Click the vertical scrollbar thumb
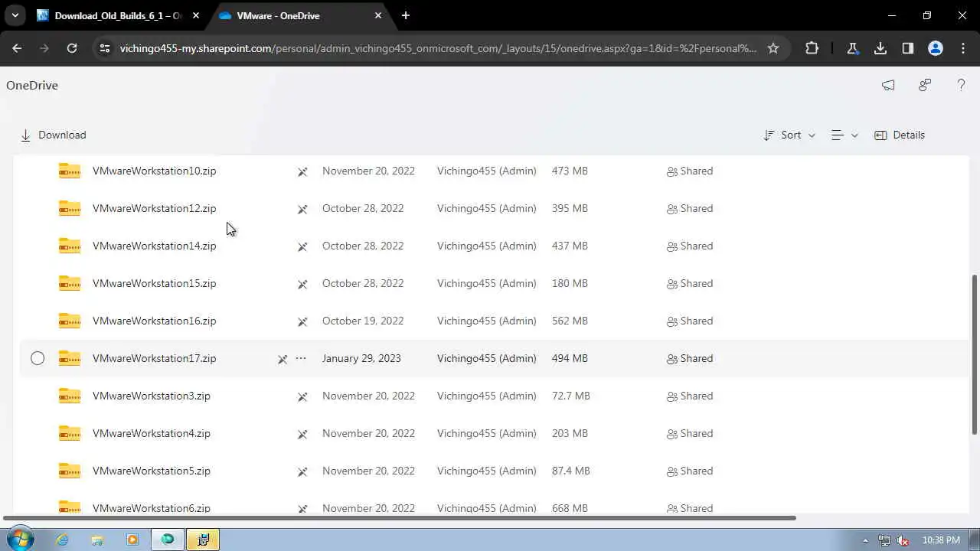980x551 pixels. tap(975, 354)
